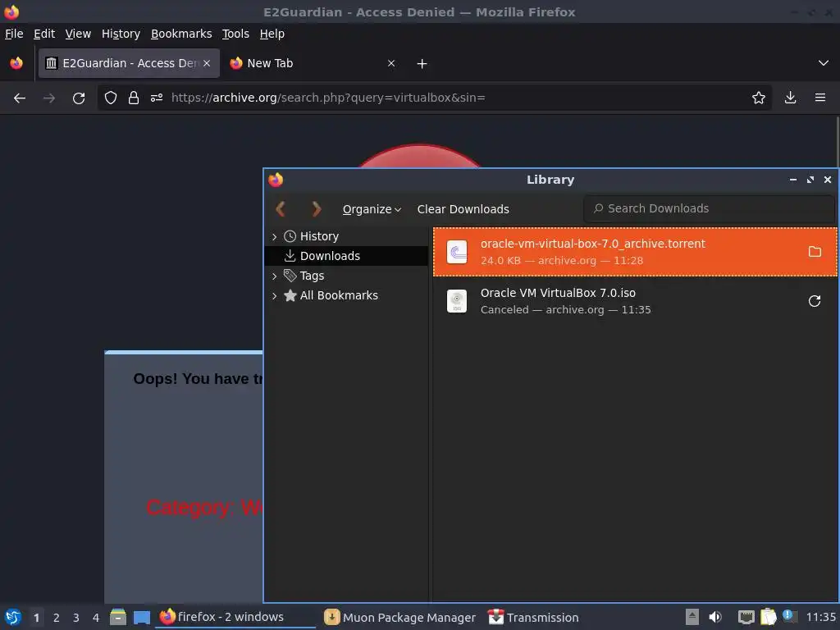Close the New Tab tab
The image size is (840, 630).
point(391,63)
